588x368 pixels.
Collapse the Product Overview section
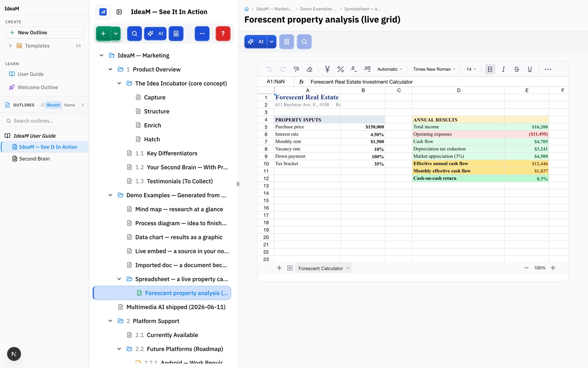click(x=110, y=69)
